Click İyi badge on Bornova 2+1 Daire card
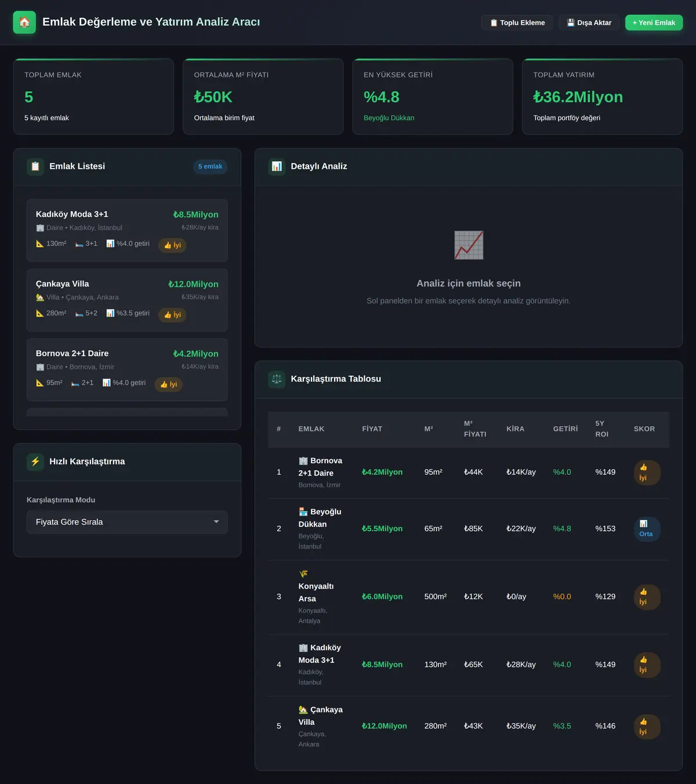 click(168, 384)
